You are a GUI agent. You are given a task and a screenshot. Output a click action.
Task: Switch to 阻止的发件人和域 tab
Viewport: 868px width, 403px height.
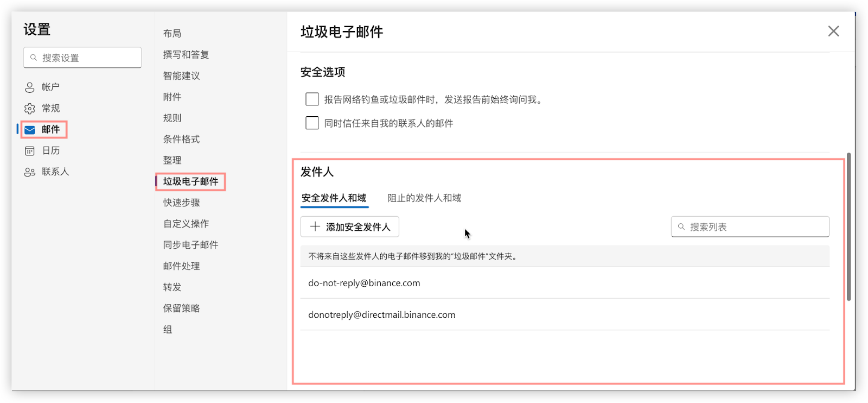click(x=424, y=198)
